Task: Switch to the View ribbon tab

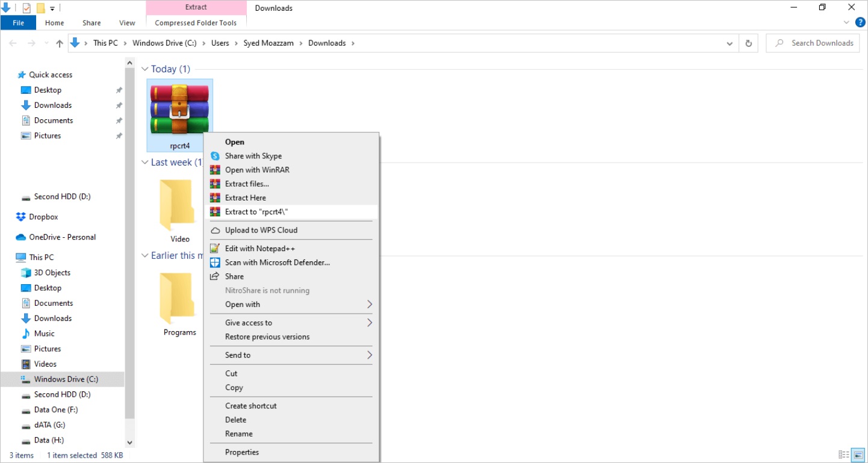Action: click(x=127, y=22)
